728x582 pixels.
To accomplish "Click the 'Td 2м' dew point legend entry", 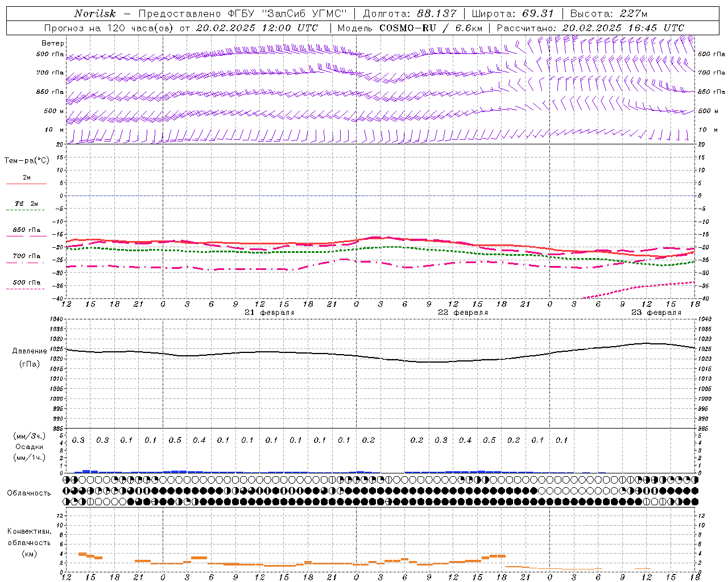I will pyautogui.click(x=27, y=203).
